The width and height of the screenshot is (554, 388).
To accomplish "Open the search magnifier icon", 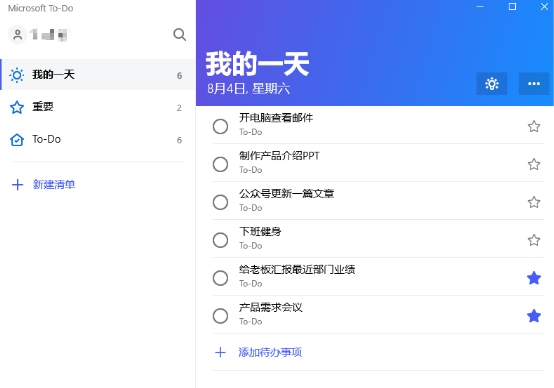I will pyautogui.click(x=179, y=35).
